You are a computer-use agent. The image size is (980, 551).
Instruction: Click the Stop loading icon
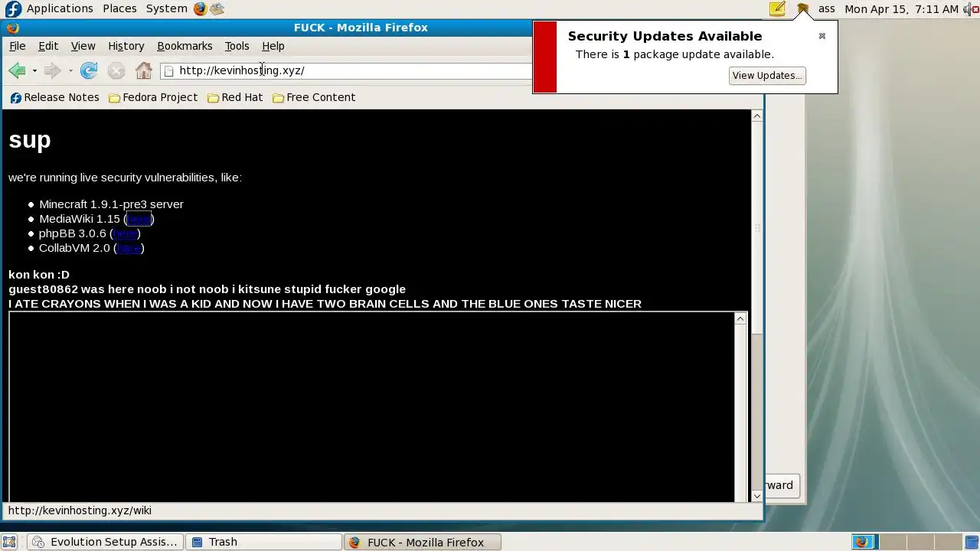pos(116,70)
